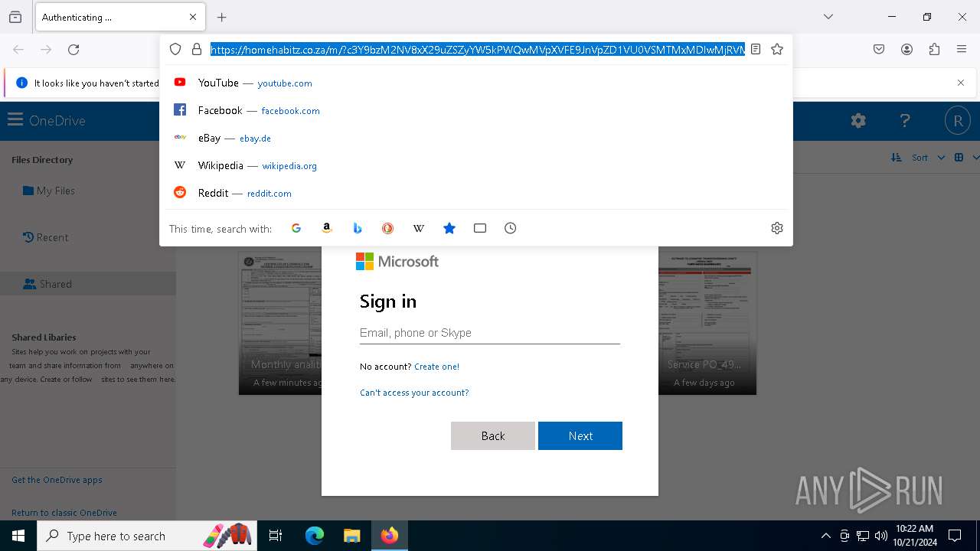Search this time with DuckDuckGo
Screen dimensions: 980x551
point(388,228)
